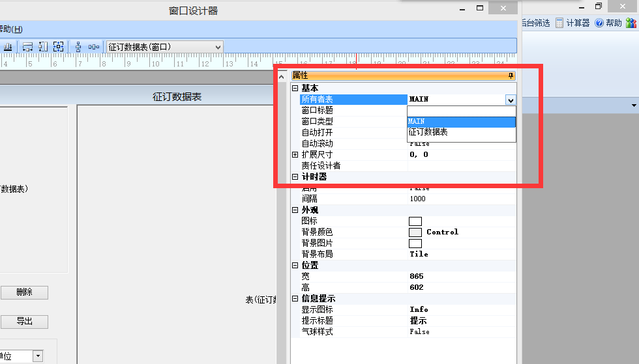Click the 所有者表 dropdown arrow
Image resolution: width=639 pixels, height=364 pixels.
[510, 100]
